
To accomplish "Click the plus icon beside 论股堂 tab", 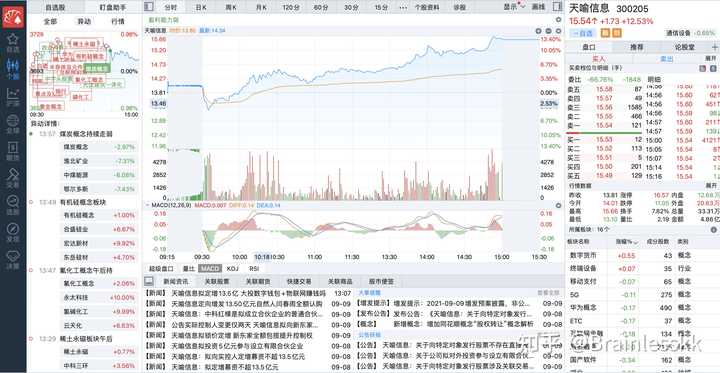I will (x=714, y=47).
